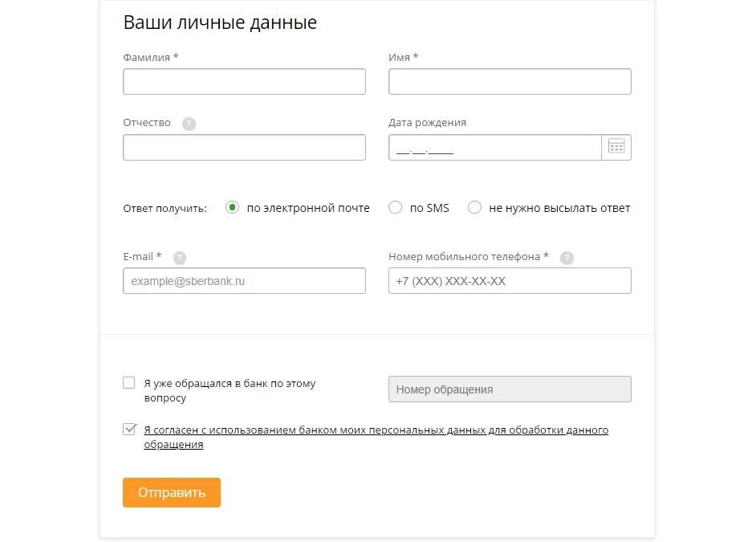Click the 'Ваши личные данные' heading

click(220, 22)
